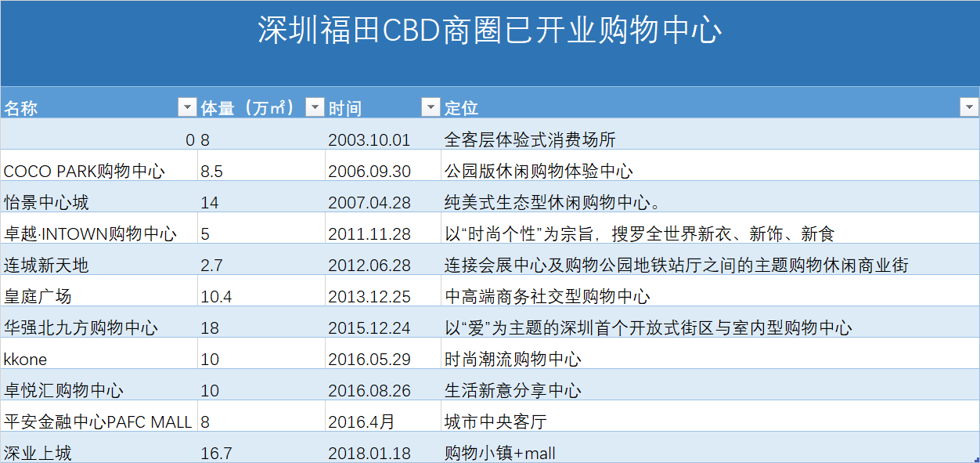Select cell 购物小镇+mall

pyautogui.click(x=710, y=447)
